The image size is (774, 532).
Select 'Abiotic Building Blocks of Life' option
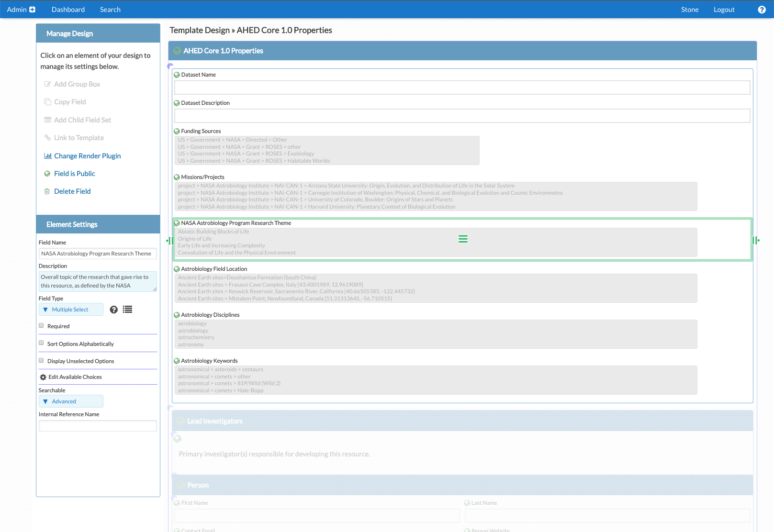tap(213, 232)
